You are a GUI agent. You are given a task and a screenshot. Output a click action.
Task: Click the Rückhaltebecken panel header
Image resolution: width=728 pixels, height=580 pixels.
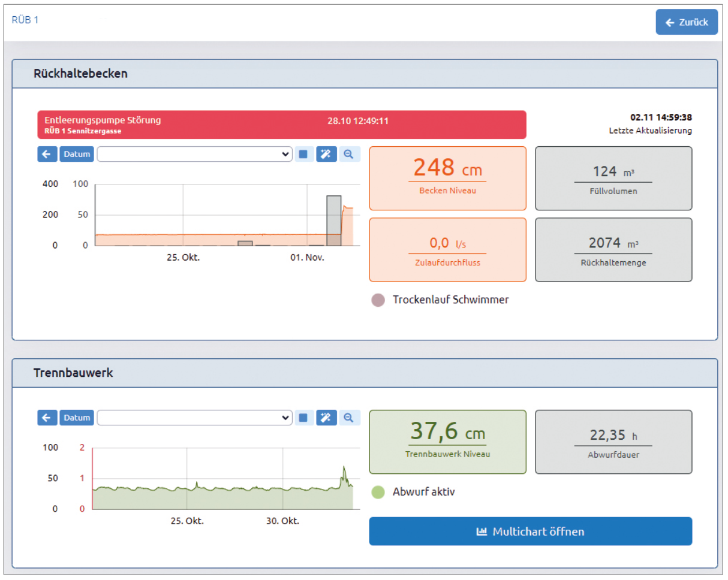pos(365,74)
